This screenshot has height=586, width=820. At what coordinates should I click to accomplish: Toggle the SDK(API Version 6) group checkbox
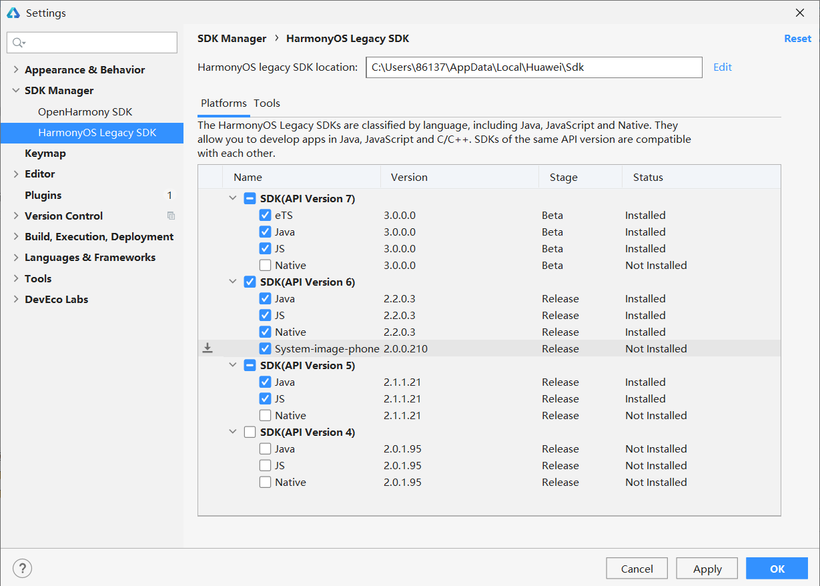click(x=250, y=282)
